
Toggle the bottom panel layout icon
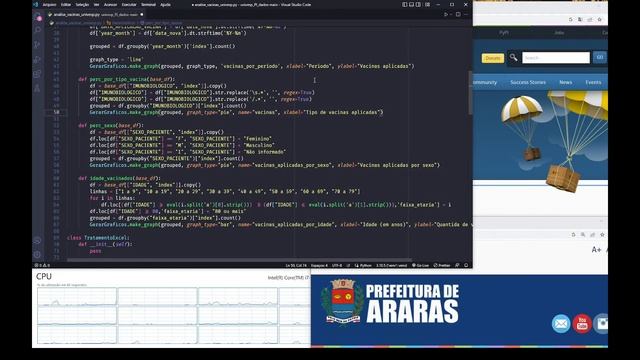(x=411, y=4)
